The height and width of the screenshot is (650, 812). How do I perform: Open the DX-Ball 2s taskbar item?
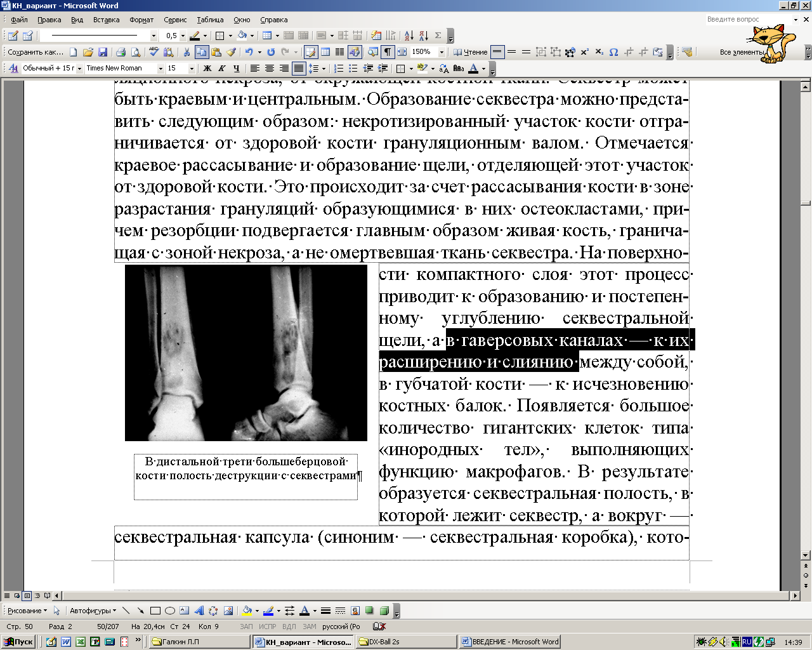406,642
